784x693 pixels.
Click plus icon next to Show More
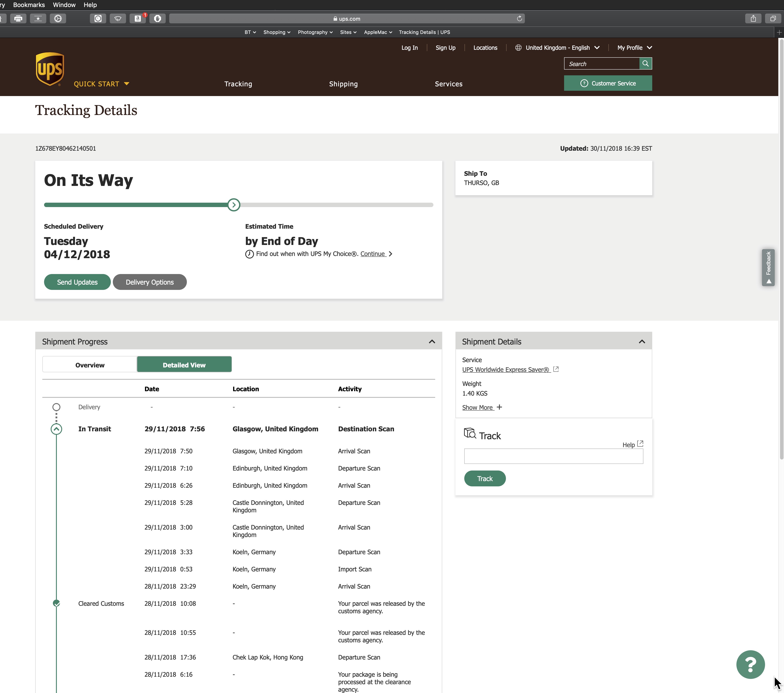pos(499,407)
